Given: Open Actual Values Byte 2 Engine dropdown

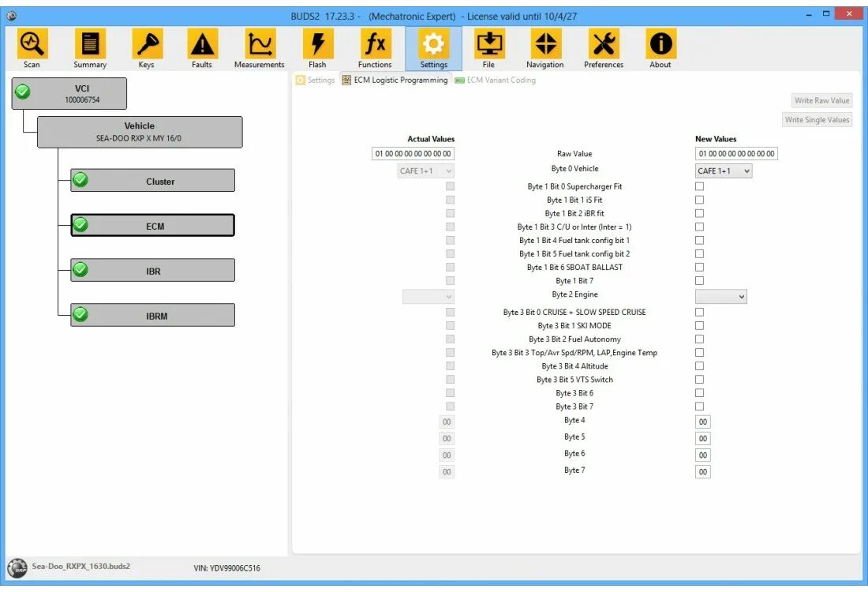Looking at the screenshot, I should (x=428, y=297).
